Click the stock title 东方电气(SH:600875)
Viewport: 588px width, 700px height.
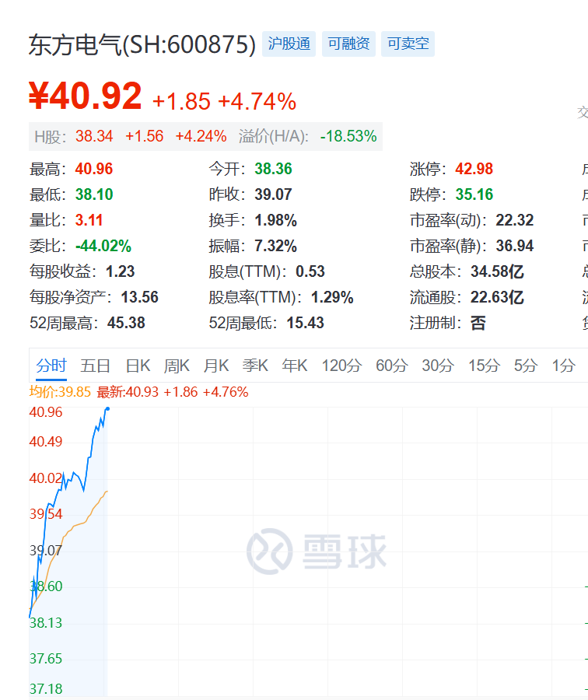(142, 44)
